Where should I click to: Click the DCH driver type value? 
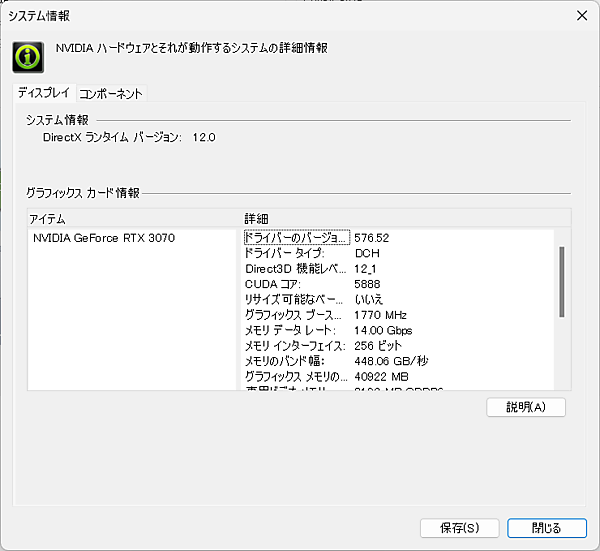[367, 253]
